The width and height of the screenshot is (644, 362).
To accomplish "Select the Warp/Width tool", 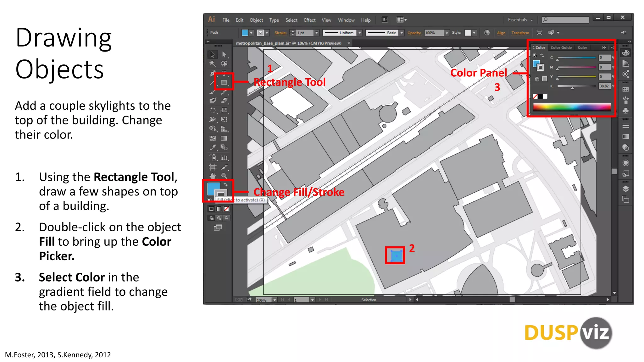I will tap(213, 119).
